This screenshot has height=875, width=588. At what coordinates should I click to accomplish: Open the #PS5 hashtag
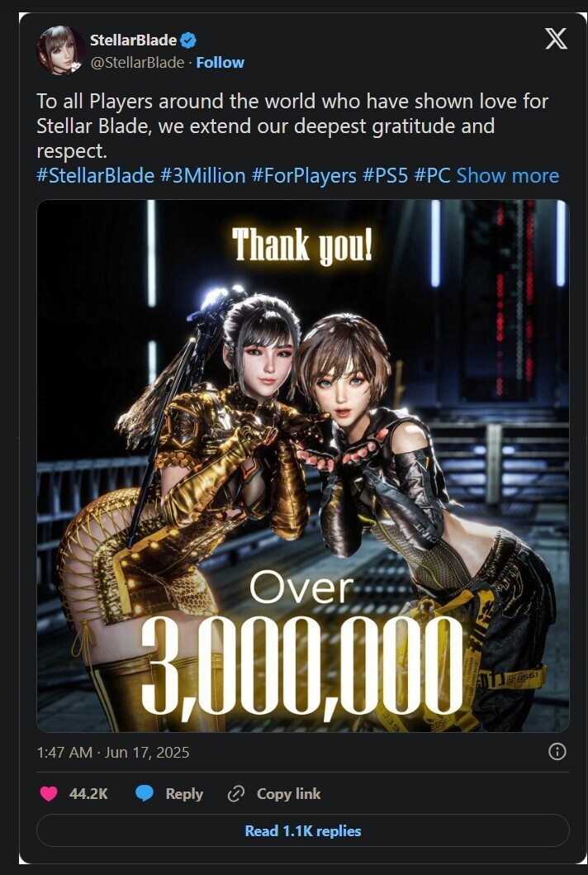click(385, 176)
